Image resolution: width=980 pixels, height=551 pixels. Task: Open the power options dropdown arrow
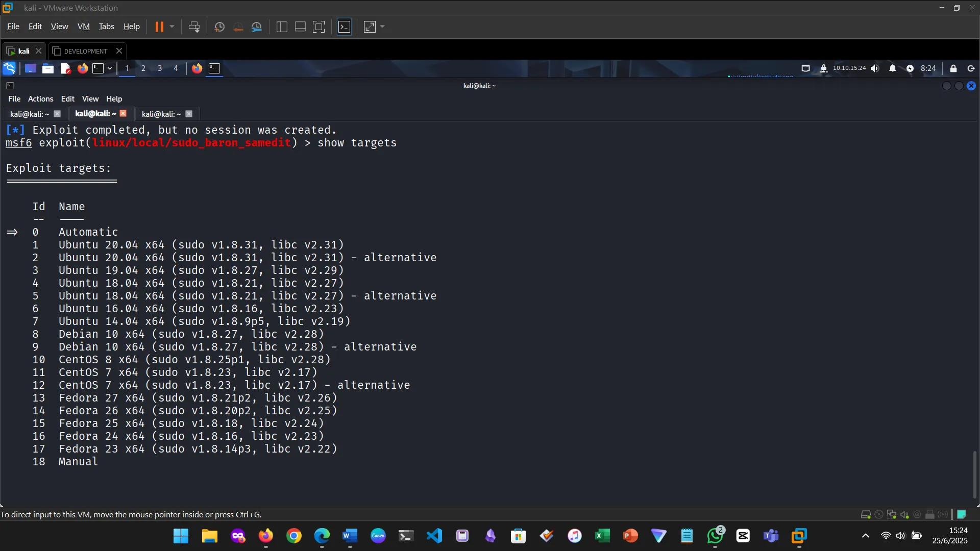click(x=172, y=27)
